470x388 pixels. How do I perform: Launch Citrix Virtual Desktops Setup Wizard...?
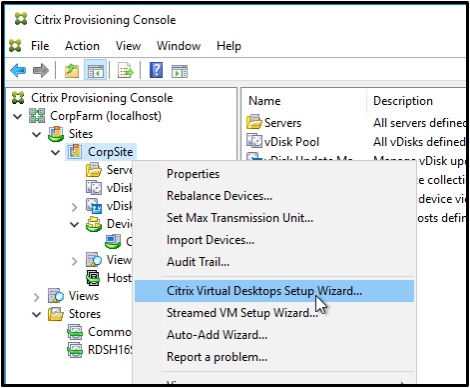[274, 291]
